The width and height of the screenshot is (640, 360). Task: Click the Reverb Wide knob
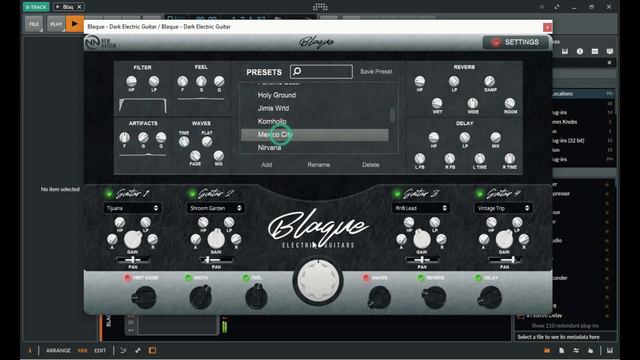tap(473, 103)
